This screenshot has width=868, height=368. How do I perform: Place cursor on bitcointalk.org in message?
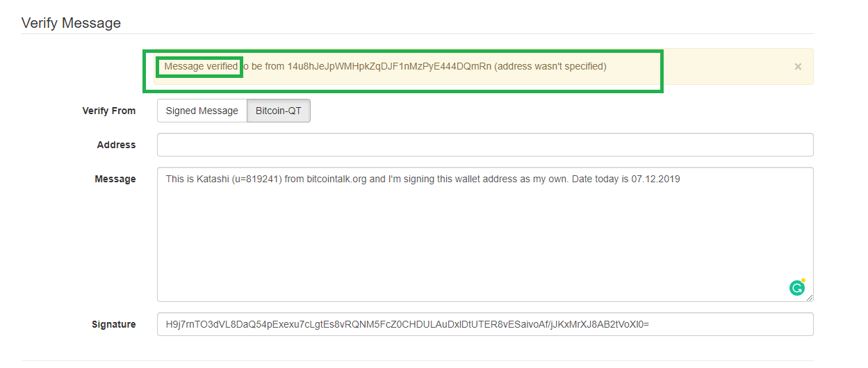coord(336,179)
